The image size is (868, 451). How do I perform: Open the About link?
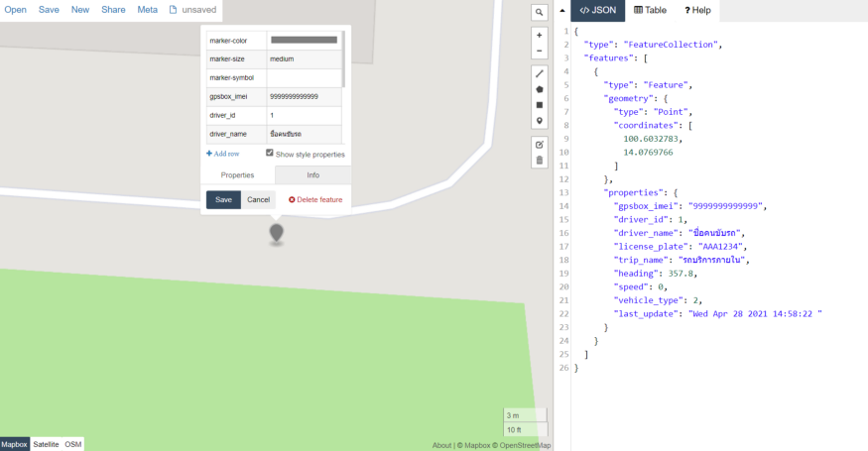tap(441, 445)
